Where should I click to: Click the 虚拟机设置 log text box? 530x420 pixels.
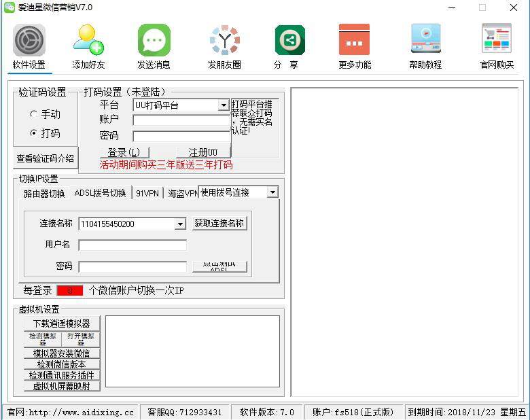(193, 351)
